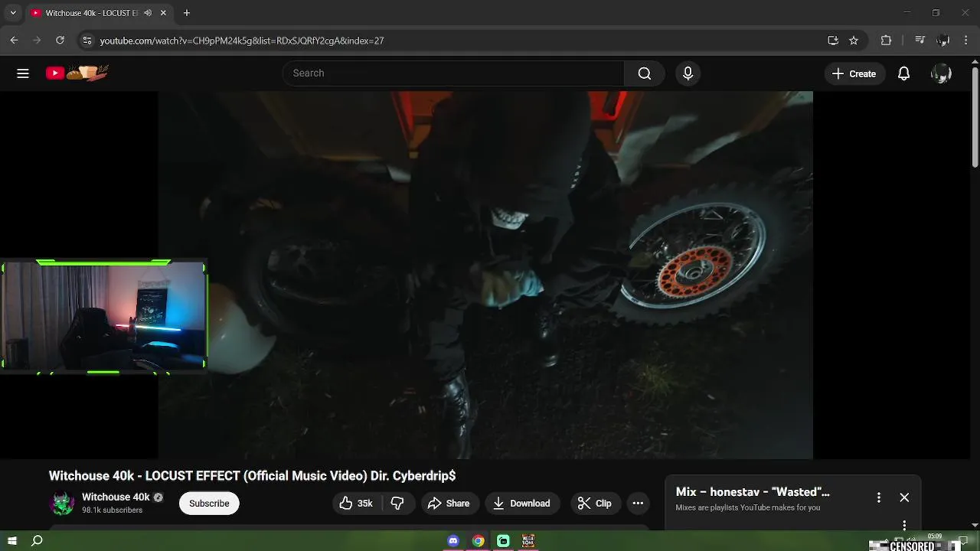The width and height of the screenshot is (980, 551).
Task: Open a new browser tab
Action: click(x=187, y=13)
